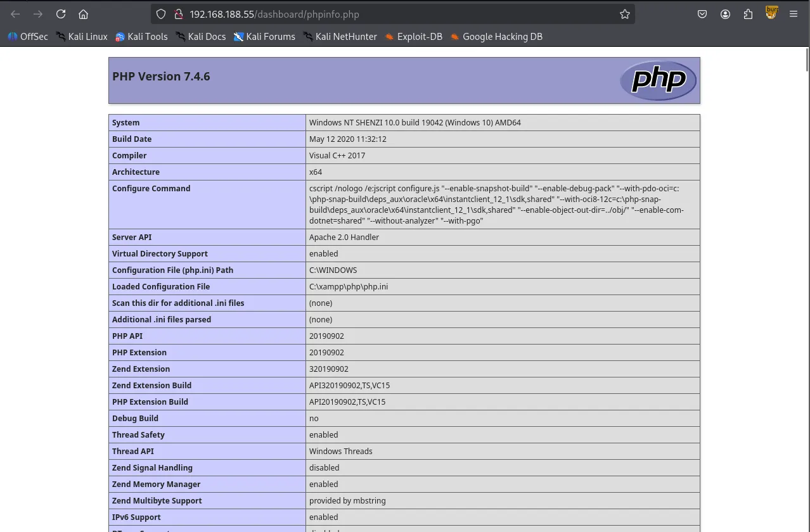Open the Firefox account icon

pos(725,14)
